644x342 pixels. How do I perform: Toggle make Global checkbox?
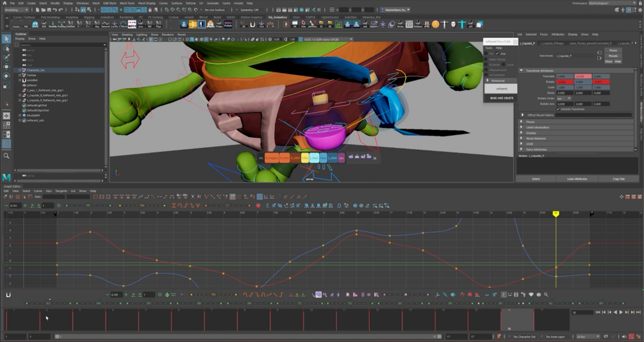486,59
